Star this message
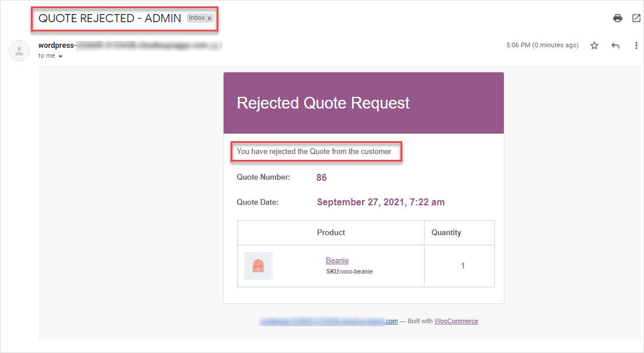644x353 pixels. click(x=594, y=46)
